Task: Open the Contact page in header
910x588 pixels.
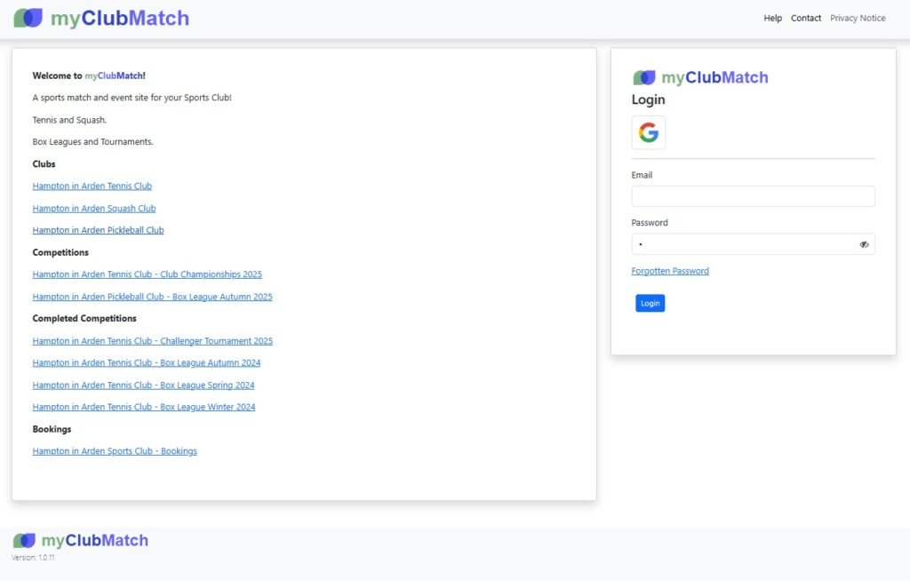Action: click(806, 18)
